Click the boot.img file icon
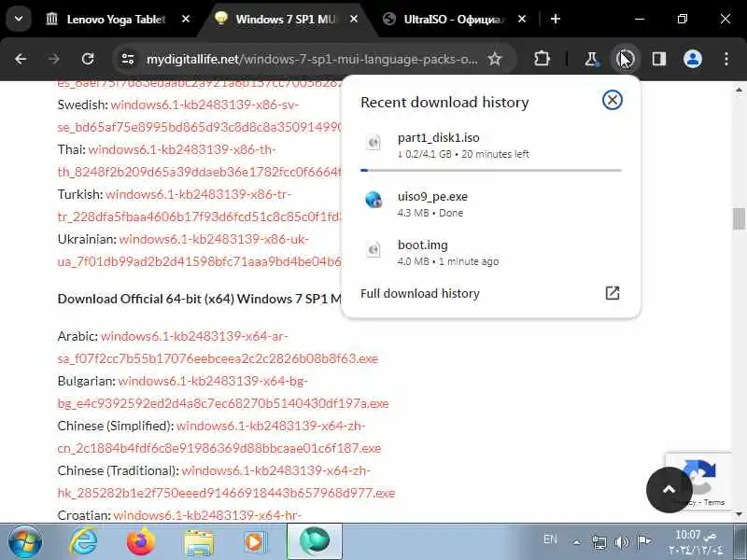Image resolution: width=747 pixels, height=560 pixels. point(373,249)
